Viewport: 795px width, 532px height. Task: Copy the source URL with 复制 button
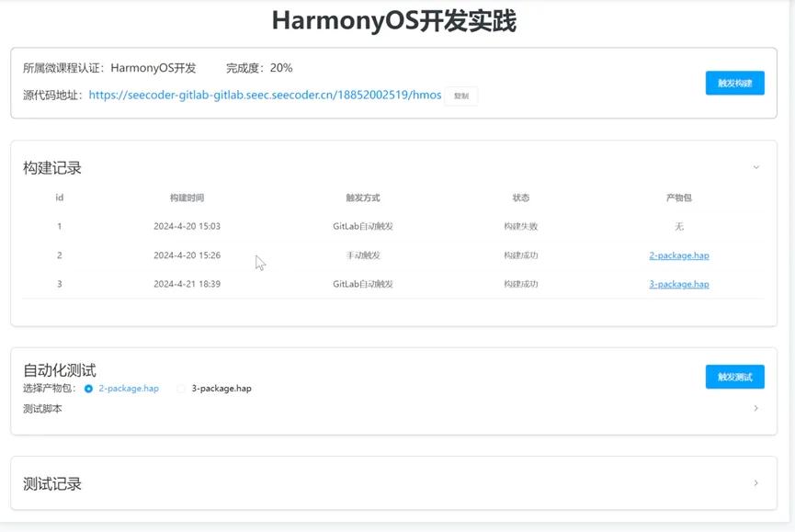click(460, 96)
